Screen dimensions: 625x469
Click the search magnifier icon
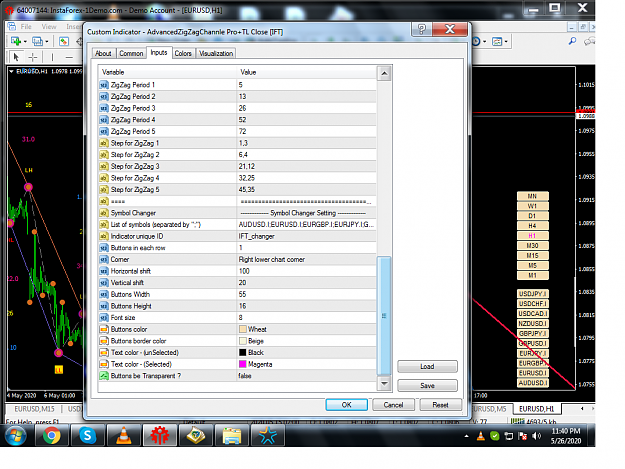tap(572, 41)
